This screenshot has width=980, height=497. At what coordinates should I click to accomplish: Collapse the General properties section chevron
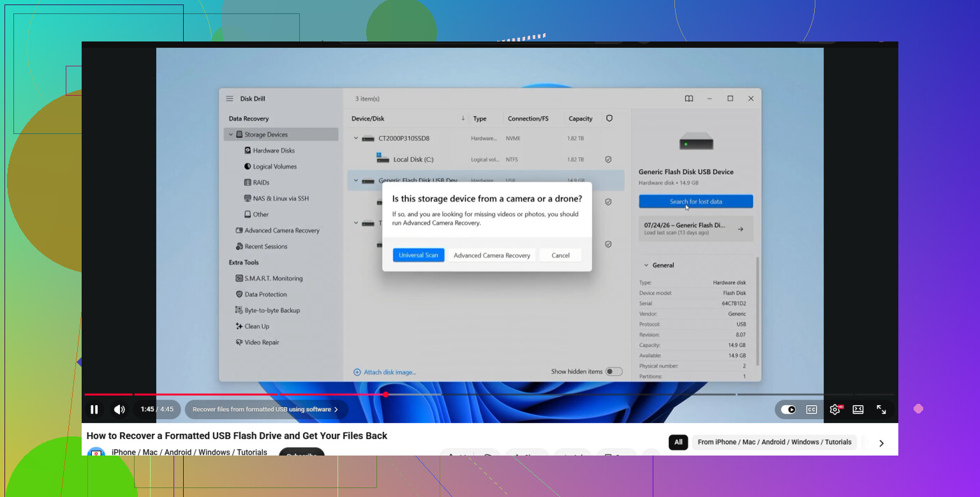(x=646, y=265)
